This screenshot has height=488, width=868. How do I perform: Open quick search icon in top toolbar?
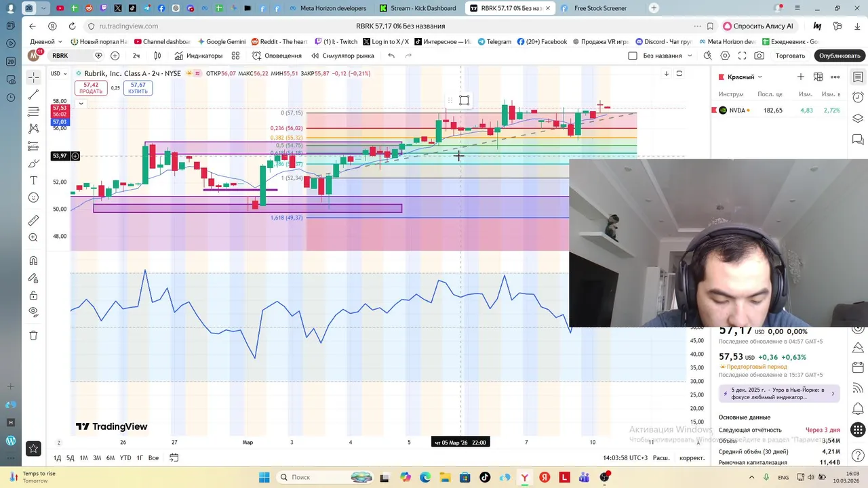point(708,56)
